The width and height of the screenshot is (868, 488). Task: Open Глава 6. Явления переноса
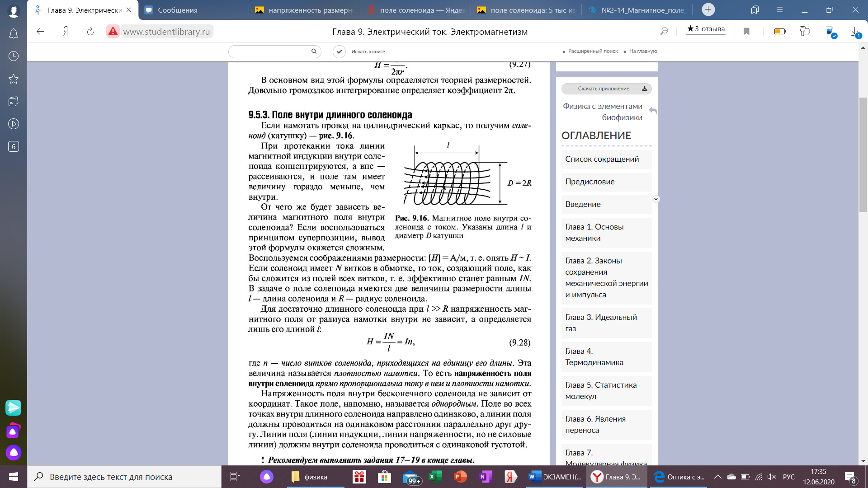click(x=606, y=424)
